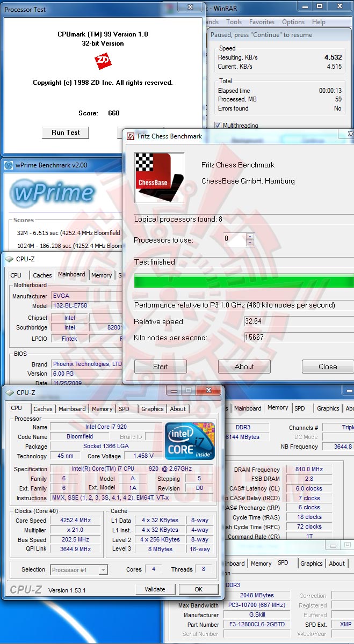Click the Fritz Chess Benchmark title bar icon
Screen dimensions: 354x644
(x=130, y=136)
